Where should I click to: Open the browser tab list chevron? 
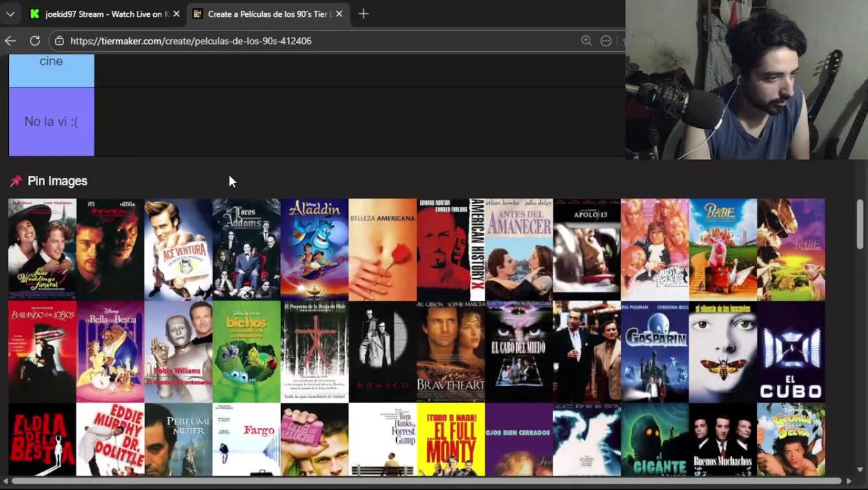(10, 14)
